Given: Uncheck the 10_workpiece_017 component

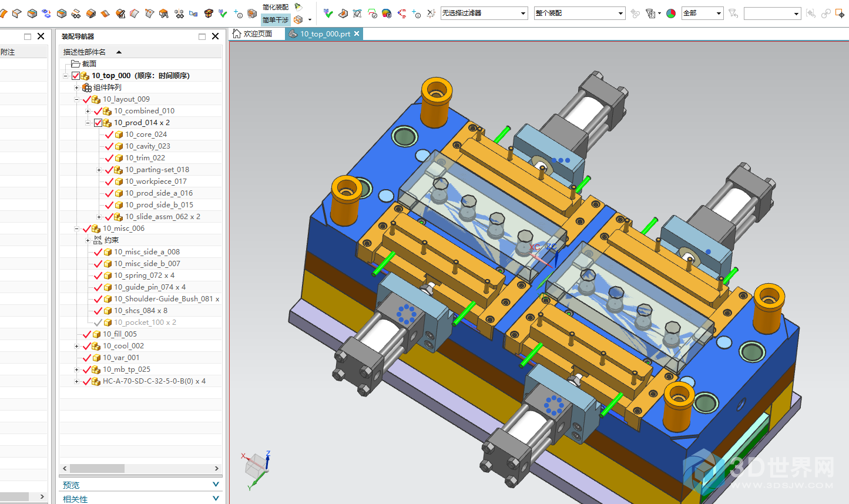Looking at the screenshot, I should click(109, 182).
